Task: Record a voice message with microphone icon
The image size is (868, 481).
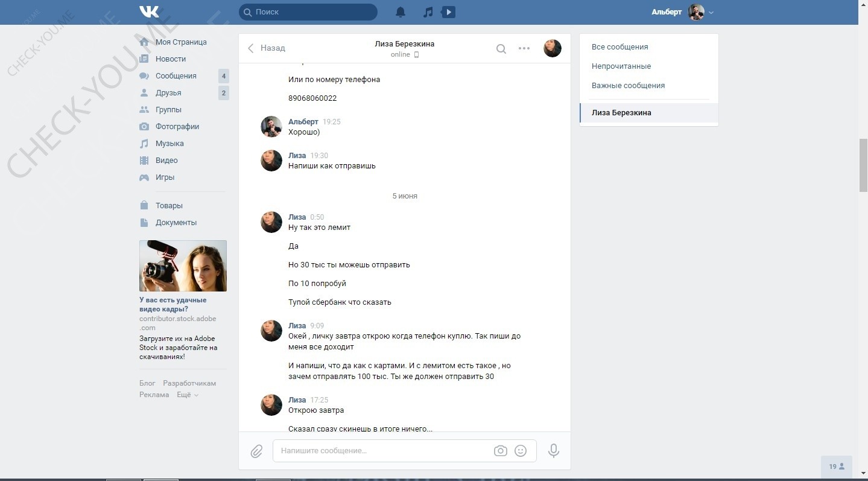Action: pos(553,451)
